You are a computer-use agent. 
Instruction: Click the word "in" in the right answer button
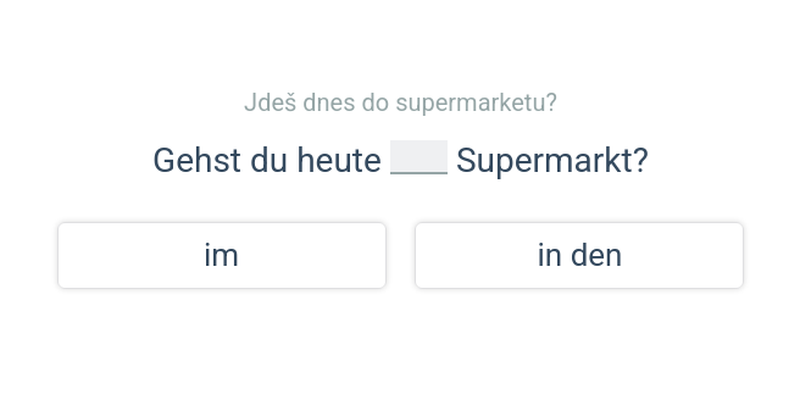[x=549, y=256]
